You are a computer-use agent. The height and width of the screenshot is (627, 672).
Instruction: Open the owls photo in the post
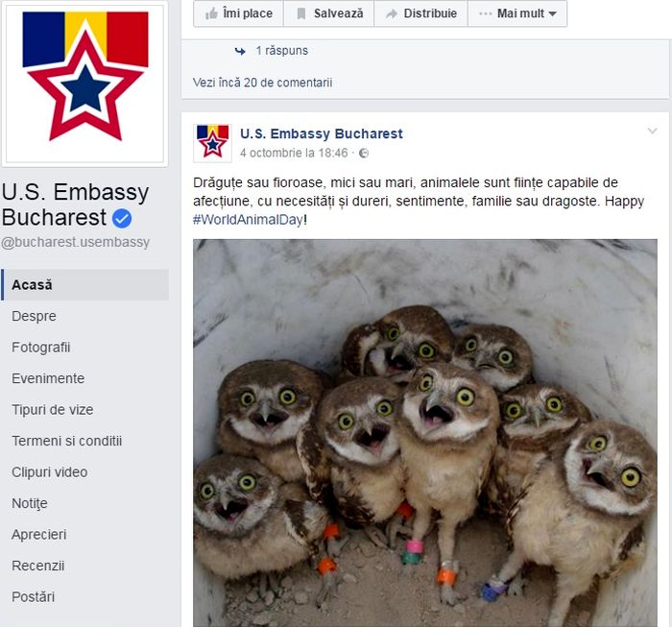[x=424, y=433]
